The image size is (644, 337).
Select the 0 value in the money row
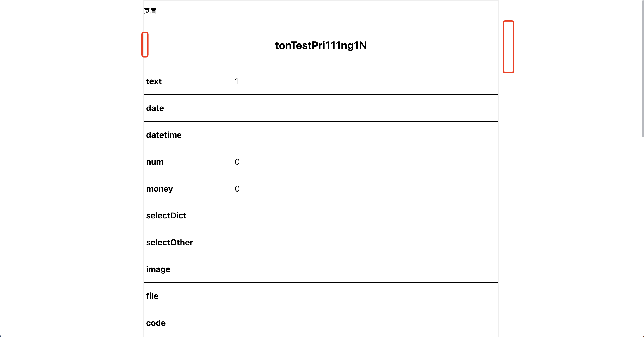[x=237, y=188]
